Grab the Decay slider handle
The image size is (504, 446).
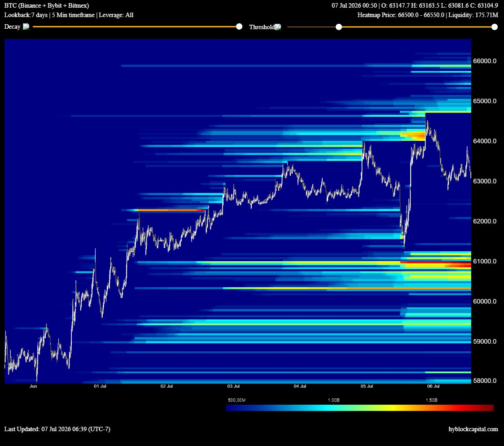(239, 26)
